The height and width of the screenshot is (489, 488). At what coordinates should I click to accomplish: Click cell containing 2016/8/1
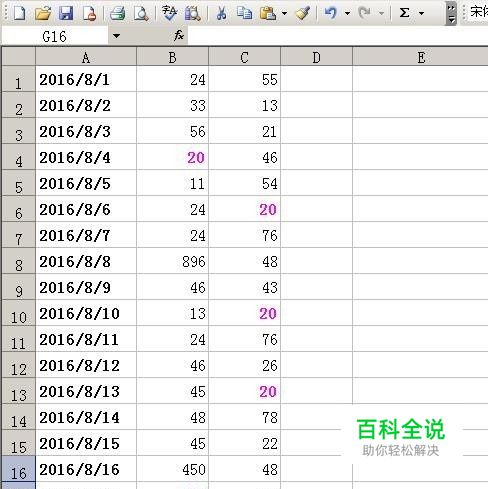(86, 79)
